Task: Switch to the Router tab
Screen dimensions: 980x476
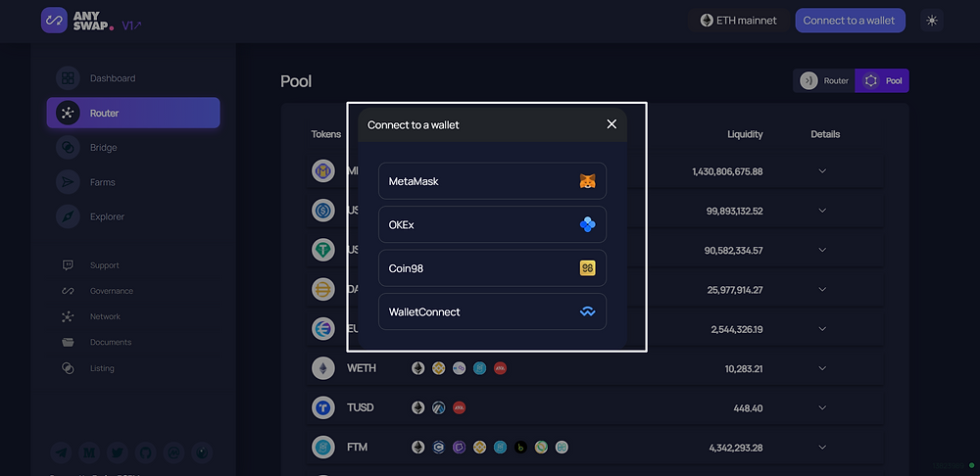Action: click(x=824, y=80)
